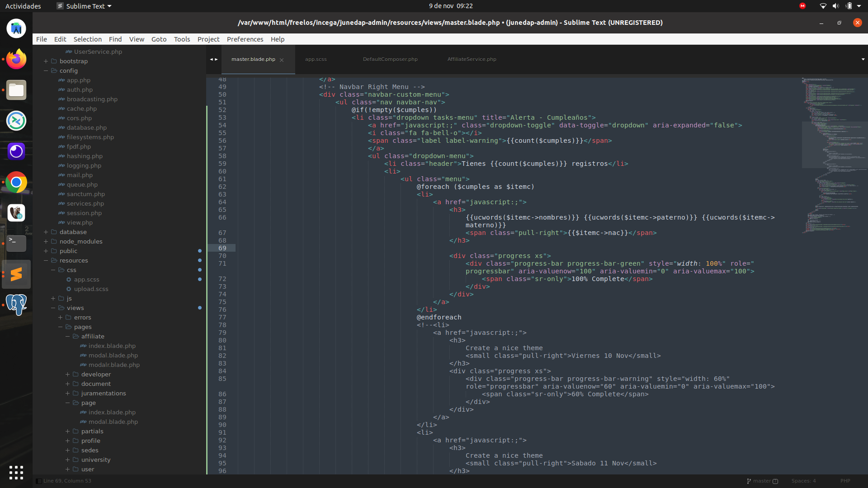Switch to the app.scss tab
Viewport: 868px width, 488px height.
tap(316, 59)
